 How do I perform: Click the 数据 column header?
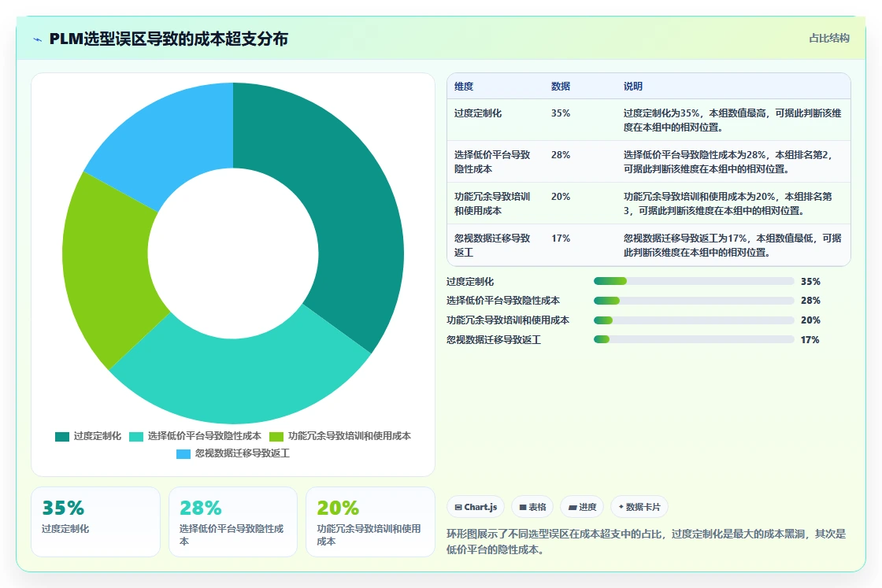[x=561, y=87]
